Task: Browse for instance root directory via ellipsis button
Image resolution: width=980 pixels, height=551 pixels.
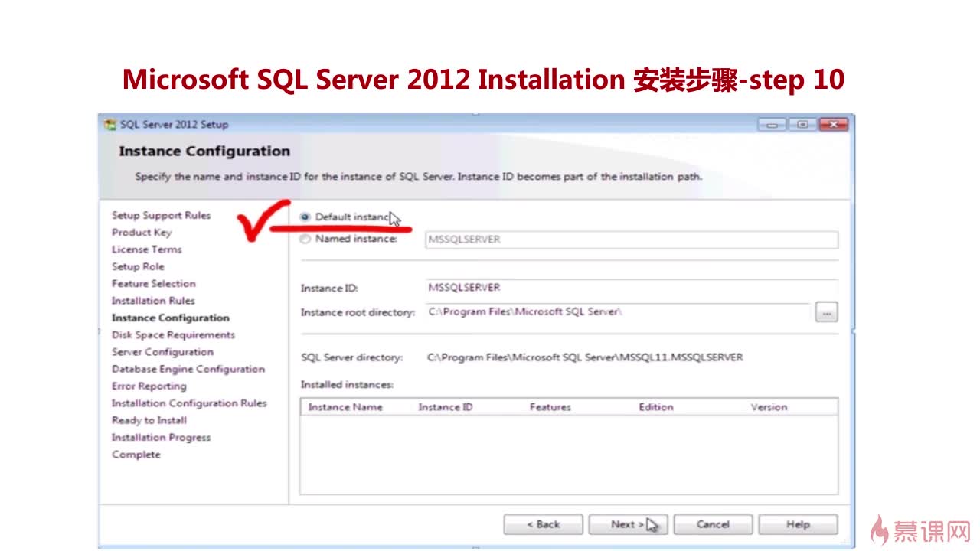Action: (826, 312)
